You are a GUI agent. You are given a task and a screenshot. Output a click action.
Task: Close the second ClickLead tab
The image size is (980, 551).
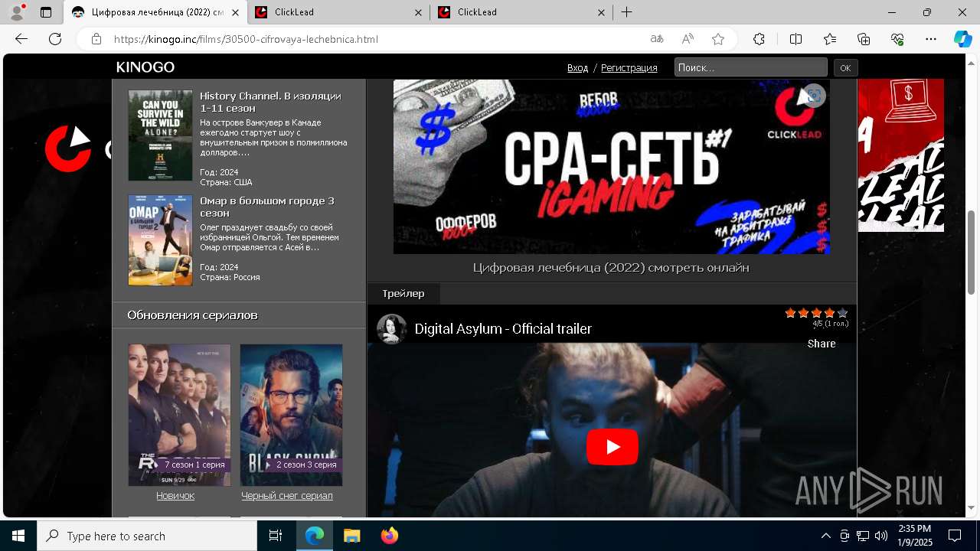tap(602, 12)
